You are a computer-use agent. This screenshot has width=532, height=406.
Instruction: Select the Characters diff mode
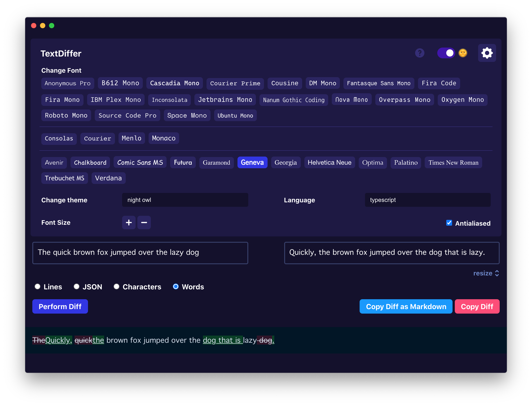117,286
